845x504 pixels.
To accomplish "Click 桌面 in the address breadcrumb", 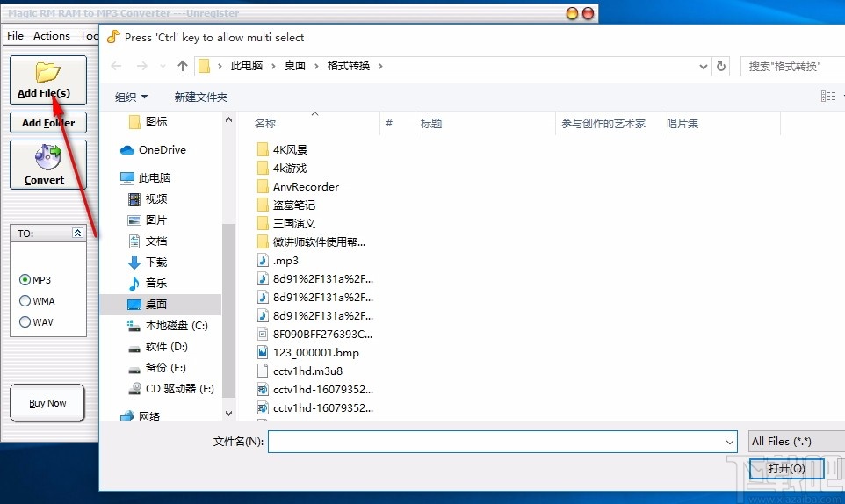I will 295,66.
